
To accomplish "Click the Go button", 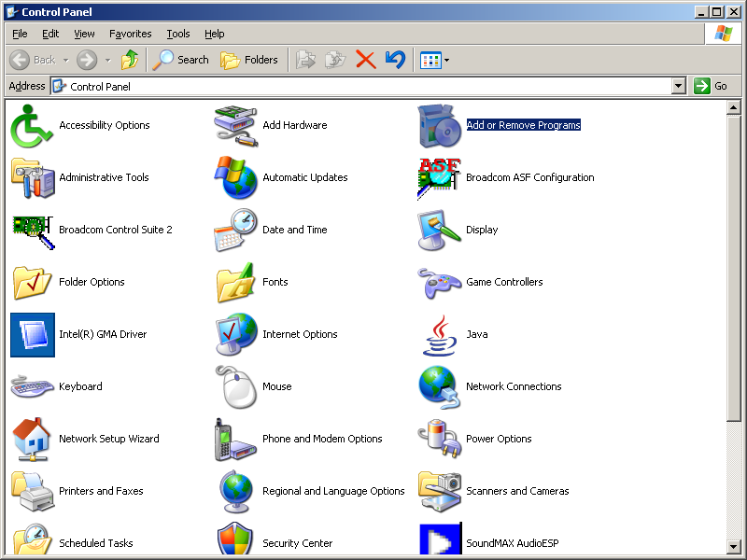I will pyautogui.click(x=711, y=86).
